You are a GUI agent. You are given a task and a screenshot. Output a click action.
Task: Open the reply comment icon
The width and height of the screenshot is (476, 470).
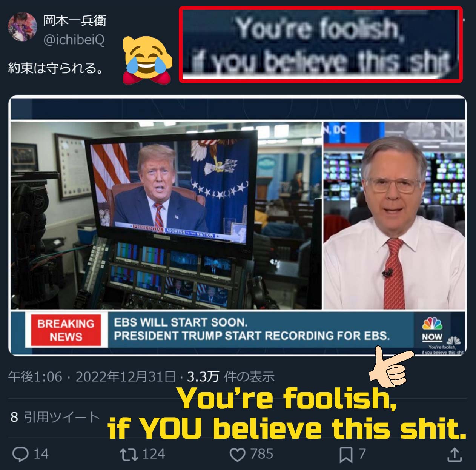(20, 454)
